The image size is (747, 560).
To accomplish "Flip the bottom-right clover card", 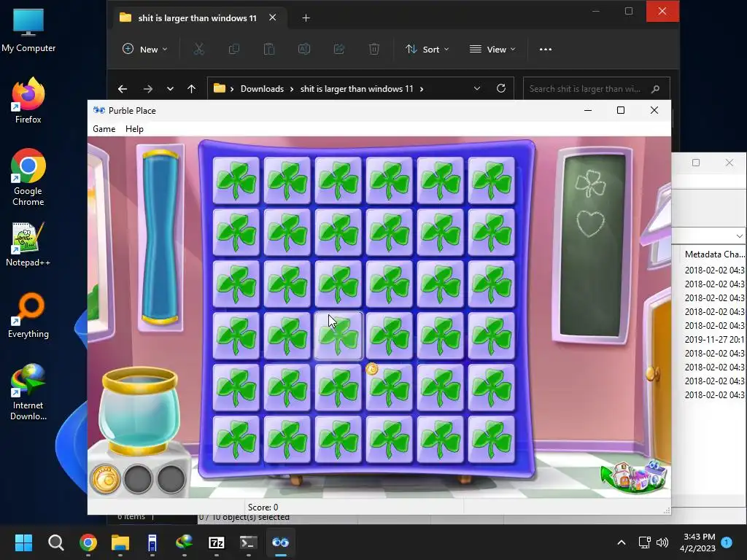I will point(491,439).
